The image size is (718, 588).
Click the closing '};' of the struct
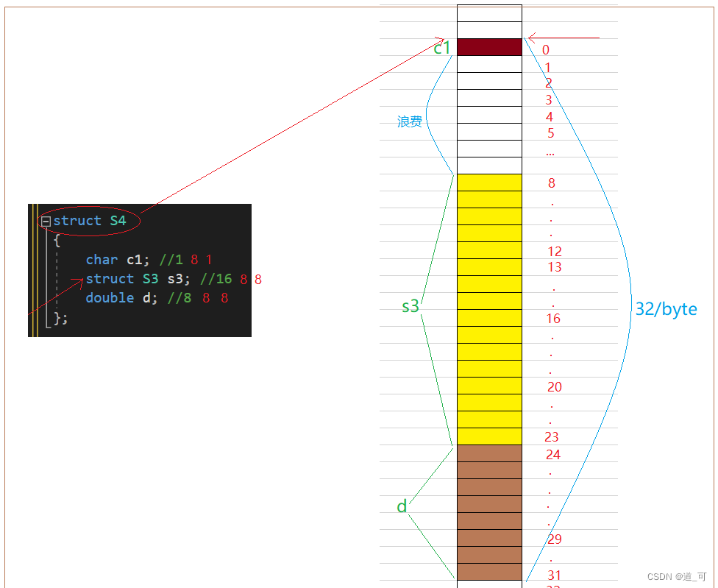tap(60, 317)
